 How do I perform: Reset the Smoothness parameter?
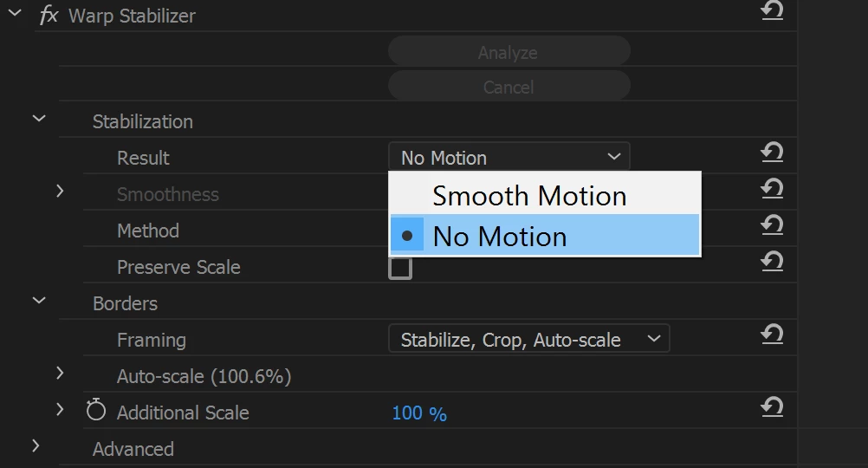click(772, 189)
